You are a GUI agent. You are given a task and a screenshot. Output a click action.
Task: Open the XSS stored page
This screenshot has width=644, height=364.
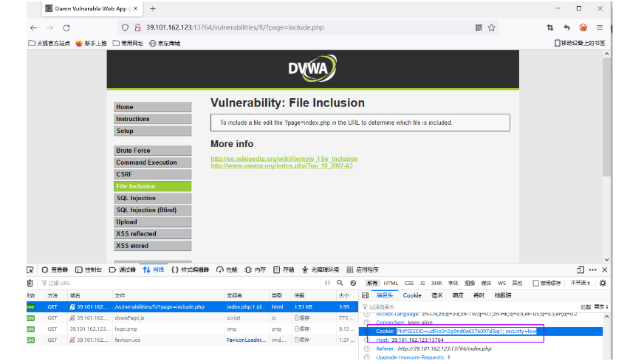coord(152,246)
